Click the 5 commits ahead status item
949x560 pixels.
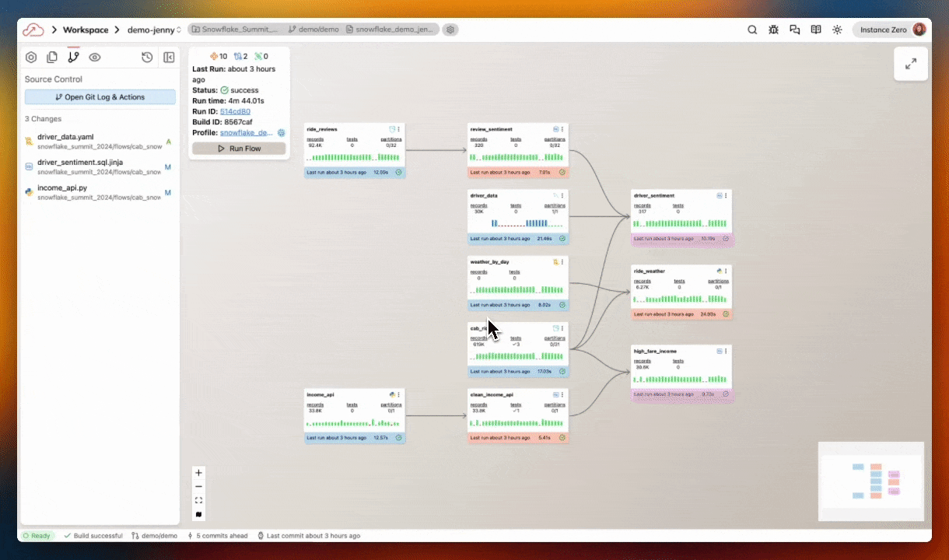tap(216, 536)
